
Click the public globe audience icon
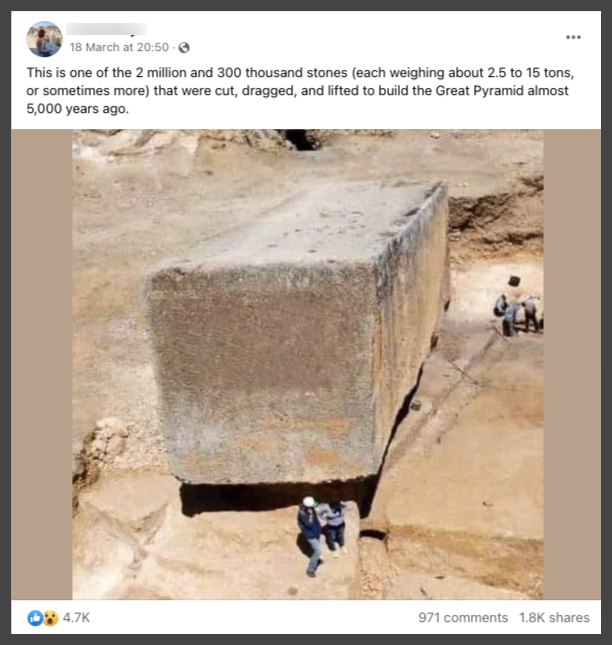[184, 48]
